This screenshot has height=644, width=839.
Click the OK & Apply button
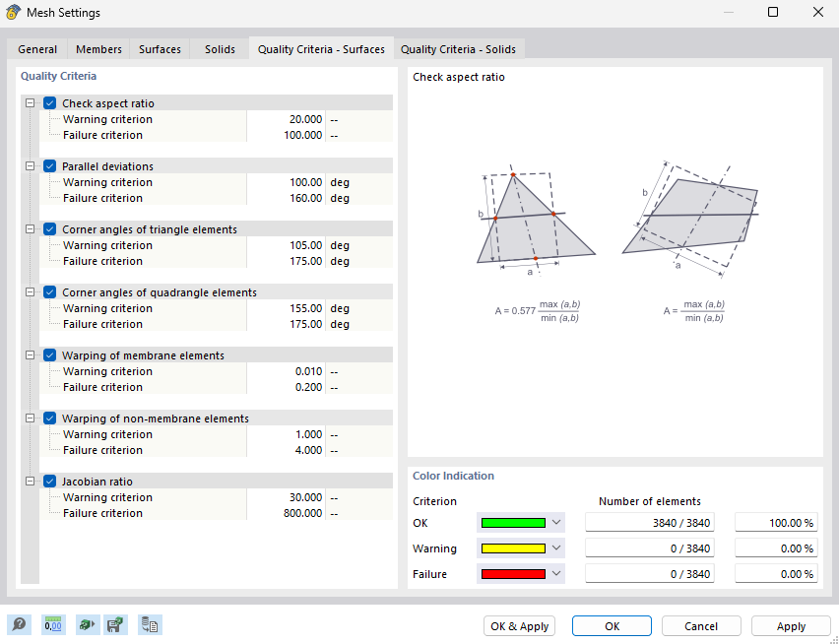pos(519,625)
